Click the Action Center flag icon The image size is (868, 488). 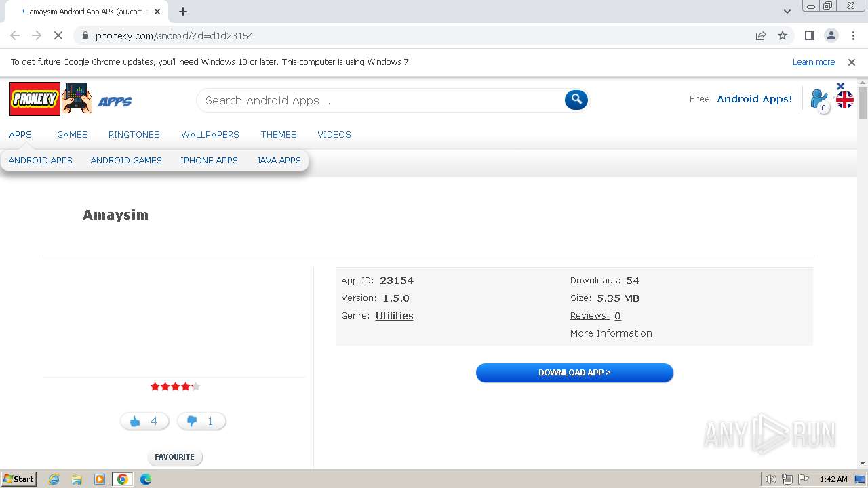[x=804, y=479]
